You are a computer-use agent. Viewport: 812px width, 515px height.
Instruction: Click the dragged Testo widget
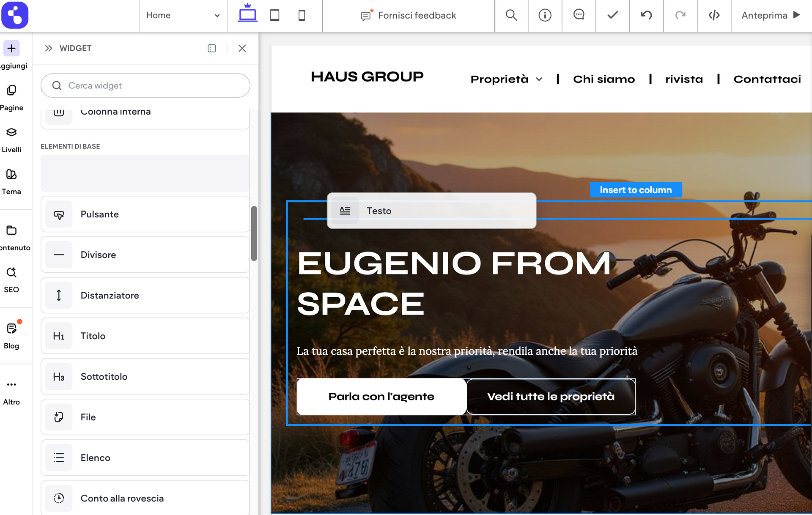431,211
